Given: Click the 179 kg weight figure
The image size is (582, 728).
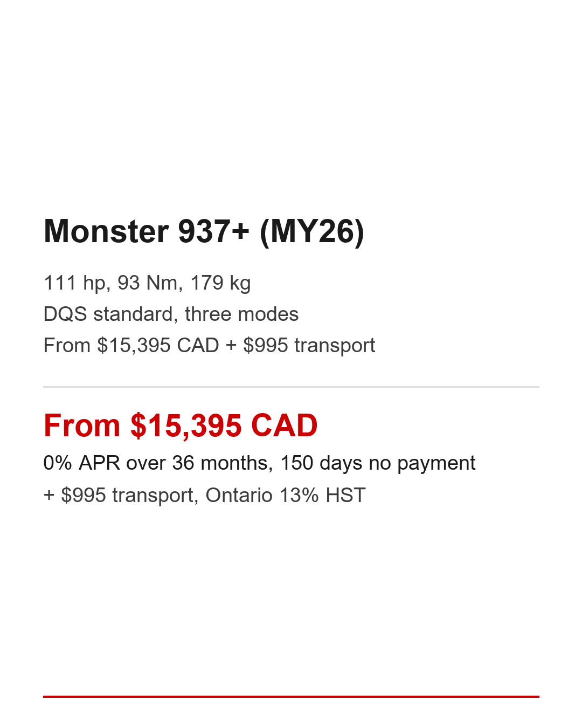Looking at the screenshot, I should (x=220, y=283).
